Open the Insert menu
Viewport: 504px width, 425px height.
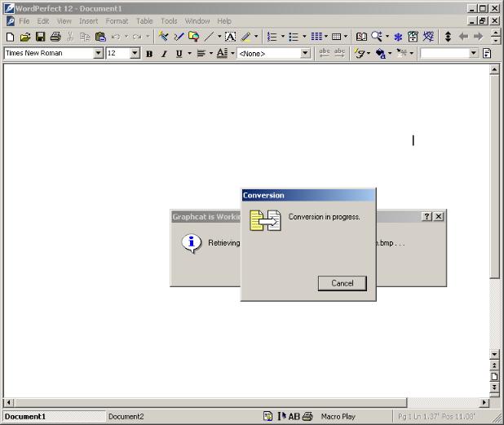point(88,21)
